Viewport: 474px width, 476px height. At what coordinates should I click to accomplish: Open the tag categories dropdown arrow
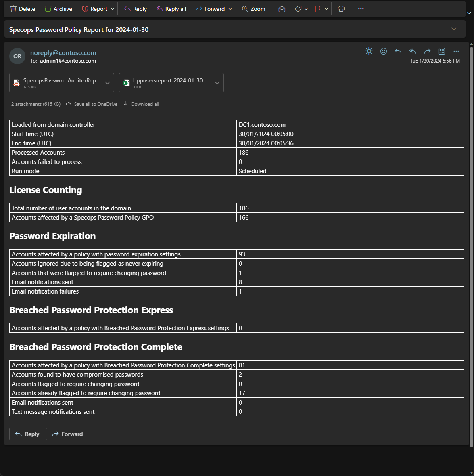(306, 9)
